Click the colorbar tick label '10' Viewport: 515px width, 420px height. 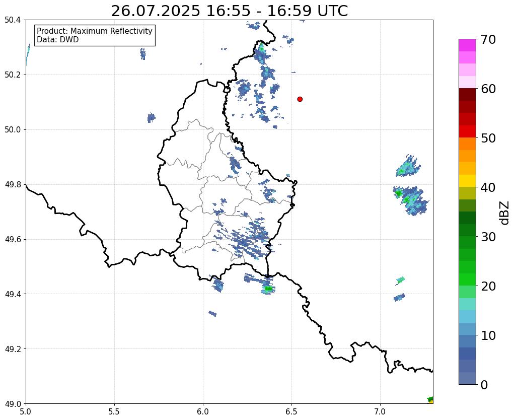point(488,335)
